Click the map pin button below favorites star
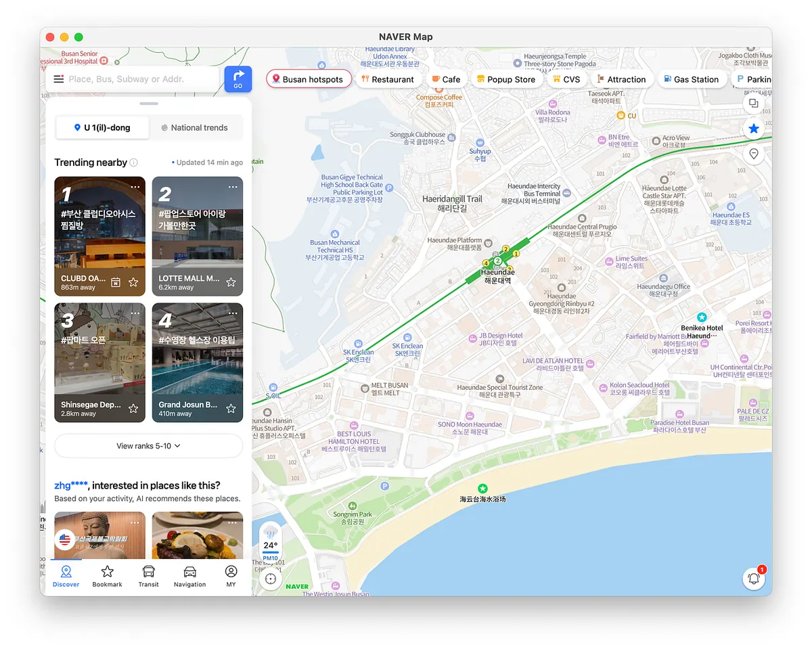 click(x=753, y=154)
